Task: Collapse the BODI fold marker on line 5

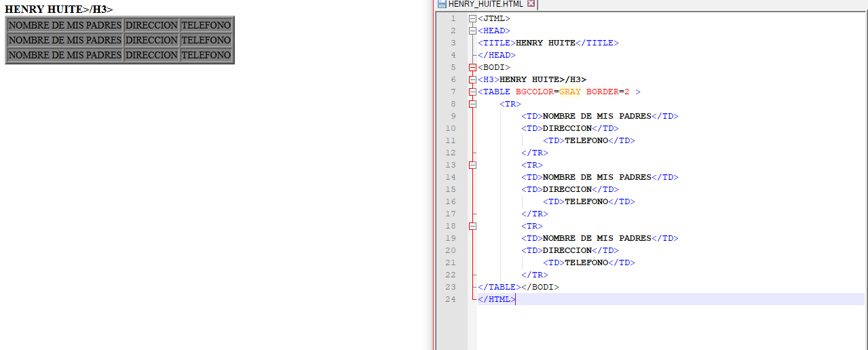Action: coord(472,67)
